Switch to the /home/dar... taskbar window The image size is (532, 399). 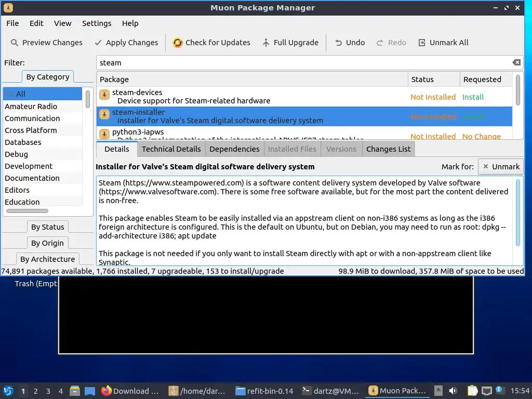(x=197, y=391)
